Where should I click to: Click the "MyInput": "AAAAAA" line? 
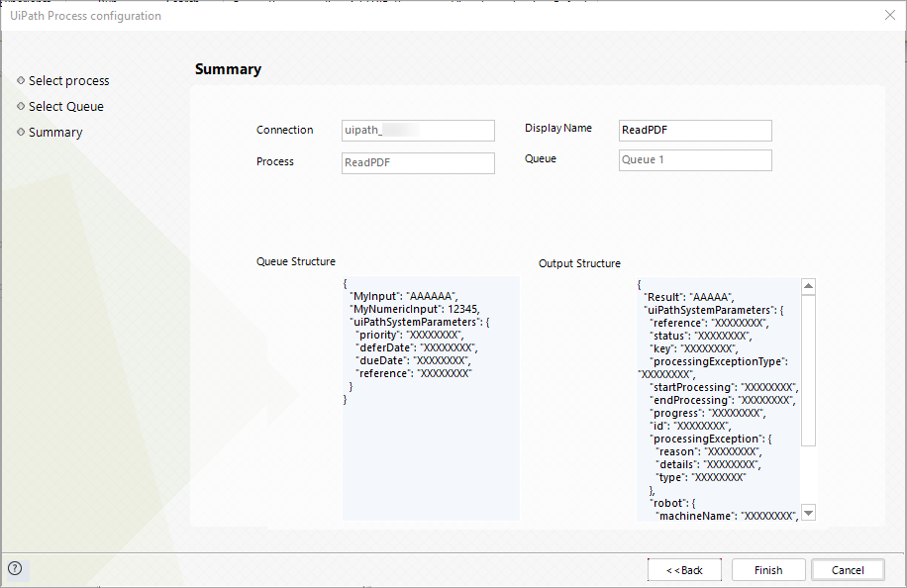[x=404, y=296]
